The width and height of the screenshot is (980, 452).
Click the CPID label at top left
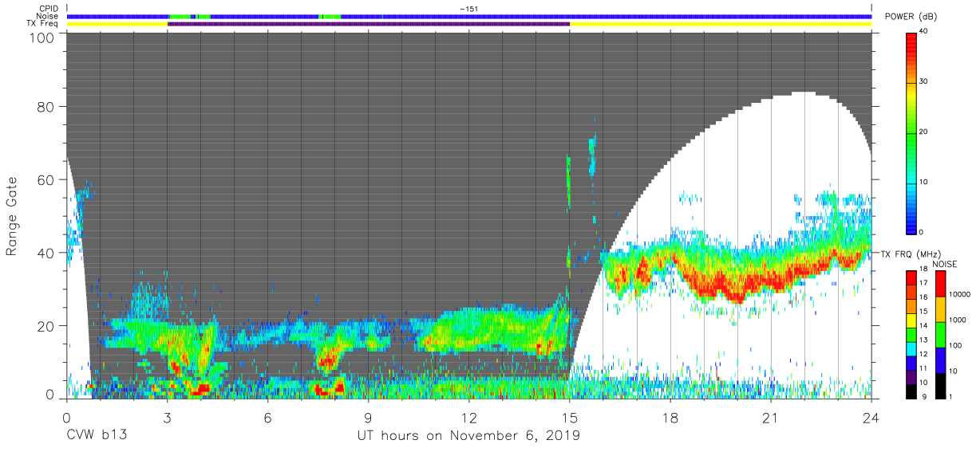coord(50,9)
